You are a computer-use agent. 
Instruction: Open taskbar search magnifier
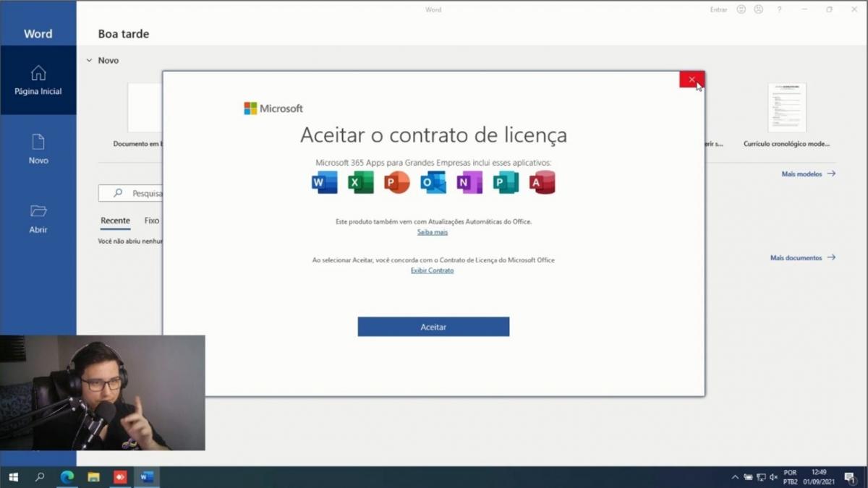pos(40,477)
